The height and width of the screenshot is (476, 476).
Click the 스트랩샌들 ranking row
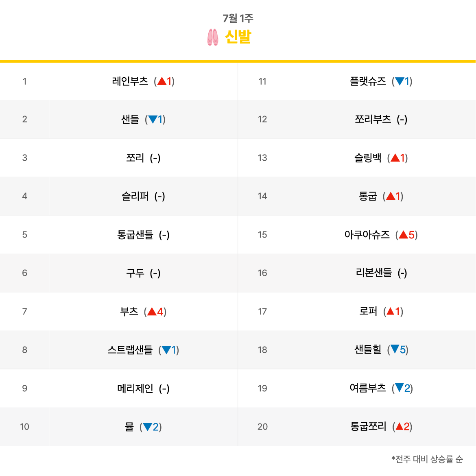[x=119, y=350]
